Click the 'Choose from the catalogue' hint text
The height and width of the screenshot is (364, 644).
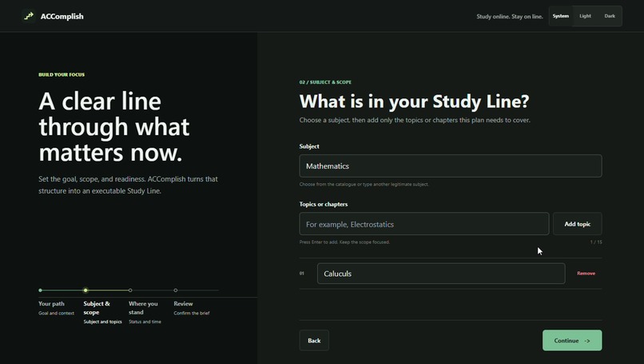click(364, 184)
